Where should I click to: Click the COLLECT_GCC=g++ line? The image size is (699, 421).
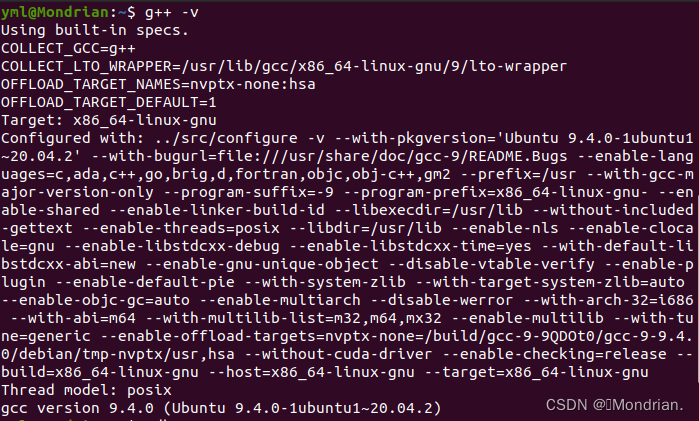click(68, 48)
